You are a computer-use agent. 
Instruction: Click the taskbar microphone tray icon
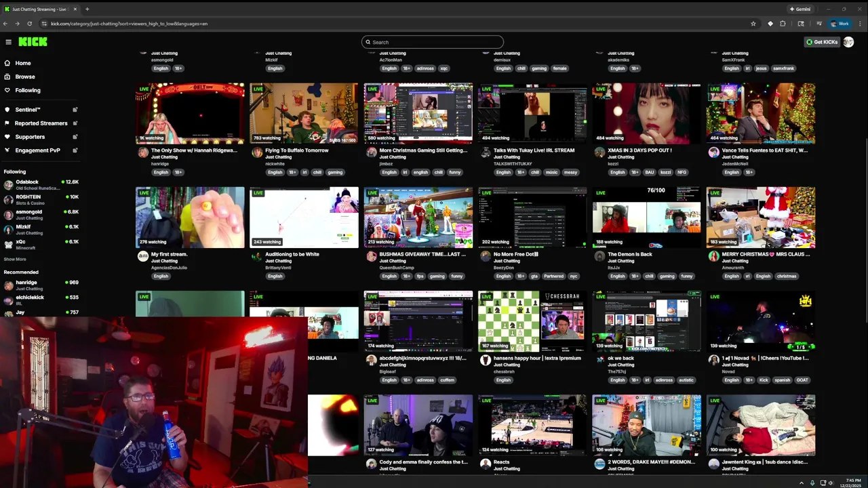click(812, 483)
